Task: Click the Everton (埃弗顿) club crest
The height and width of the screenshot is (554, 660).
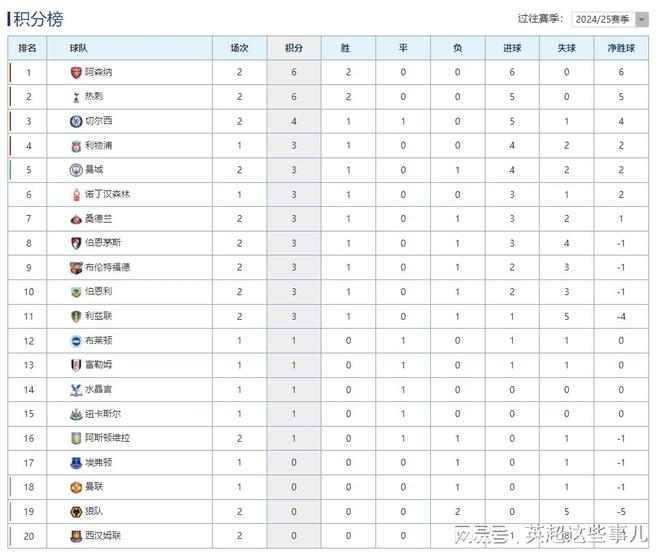Action: click(x=76, y=463)
